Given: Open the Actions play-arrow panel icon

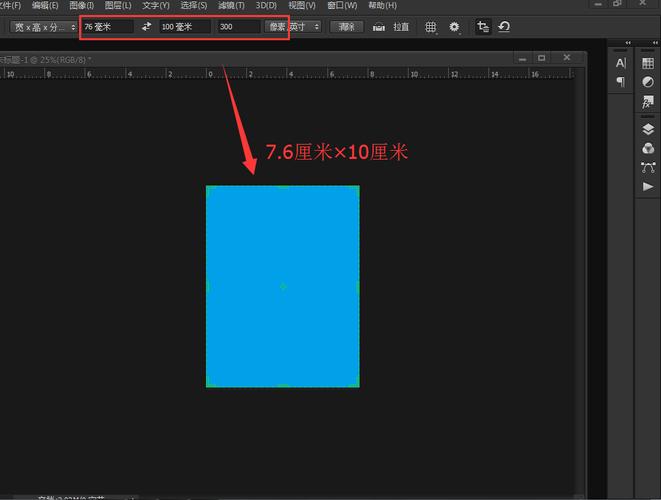Looking at the screenshot, I should pos(648,186).
